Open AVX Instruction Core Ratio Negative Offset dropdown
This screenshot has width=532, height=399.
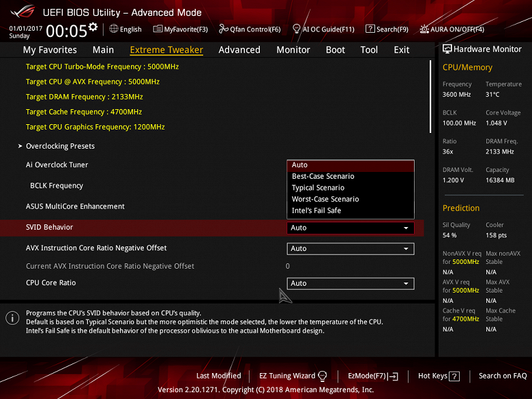coord(351,249)
